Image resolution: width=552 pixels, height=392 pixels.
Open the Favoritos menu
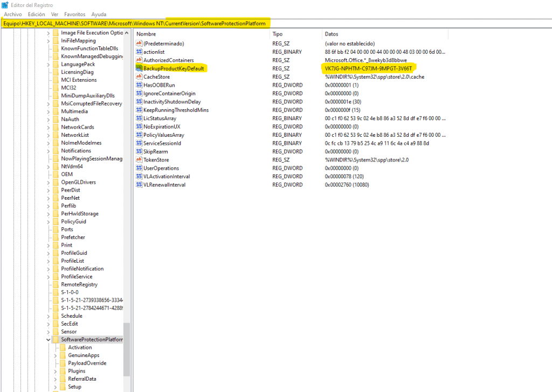[x=74, y=15]
